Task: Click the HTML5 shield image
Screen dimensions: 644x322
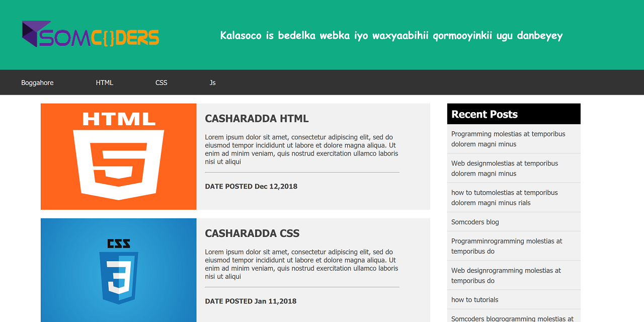Action: [x=118, y=156]
